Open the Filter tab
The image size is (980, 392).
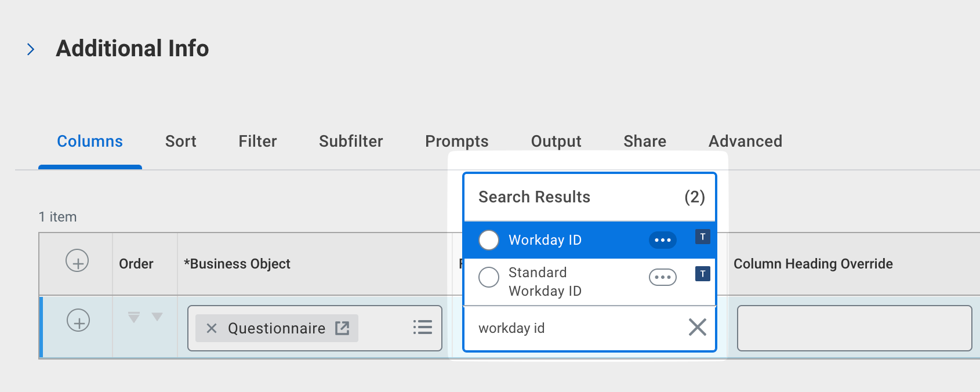[257, 141]
